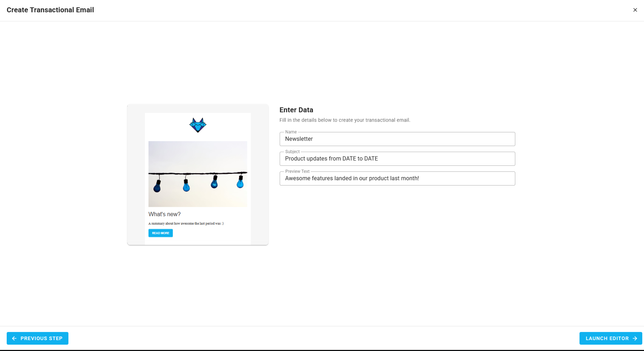644x351 pixels.
Task: Click the Name input containing 'Newsletter'
Action: click(x=397, y=139)
